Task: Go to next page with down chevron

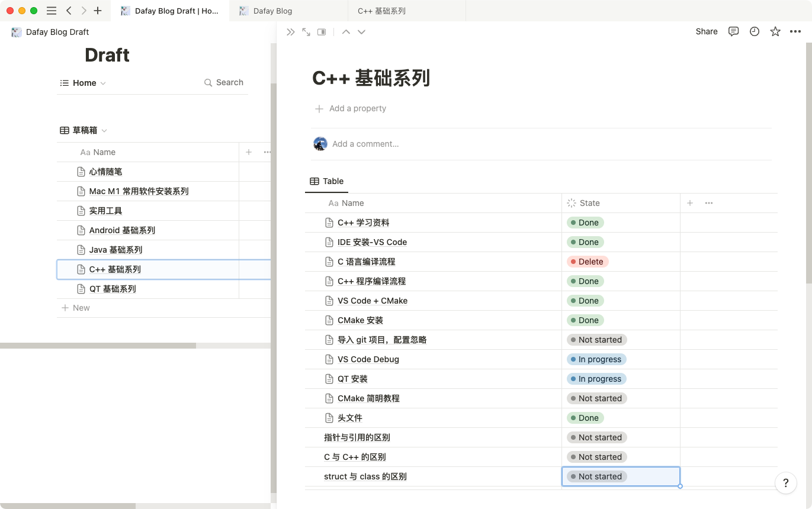Action: tap(361, 32)
